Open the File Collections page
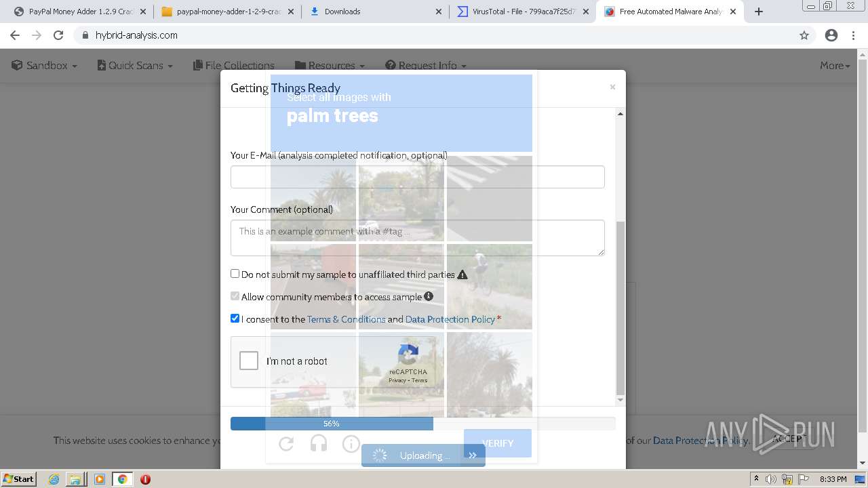Viewport: 868px width, 488px height. 234,65
